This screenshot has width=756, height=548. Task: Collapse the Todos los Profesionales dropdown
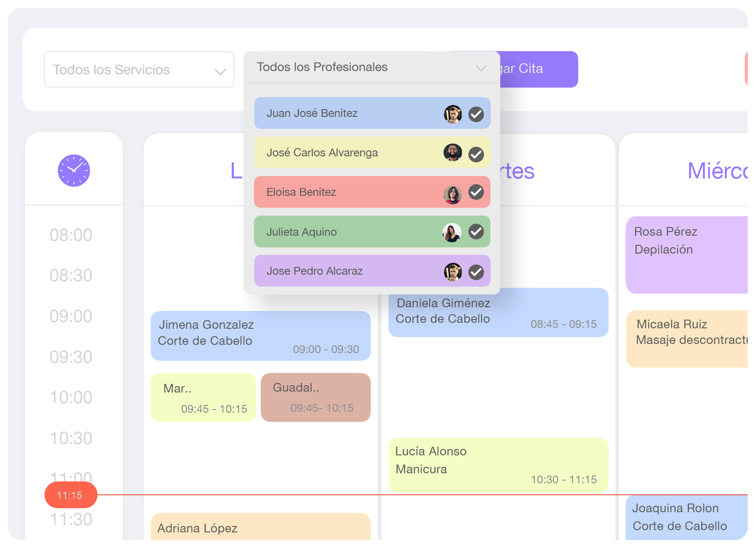click(371, 67)
